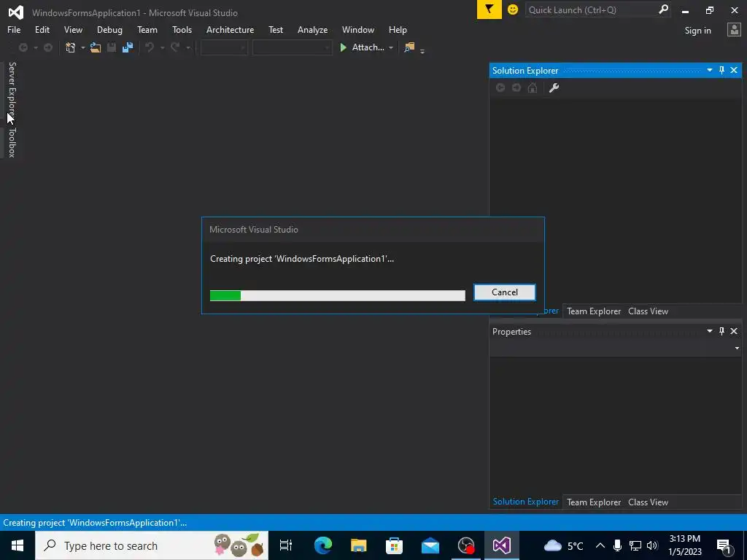The height and width of the screenshot is (560, 747).
Task: Open the Architecture menu
Action: coord(230,29)
